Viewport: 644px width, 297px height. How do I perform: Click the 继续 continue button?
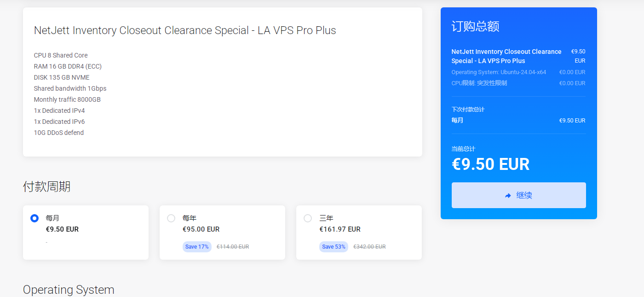click(x=518, y=195)
